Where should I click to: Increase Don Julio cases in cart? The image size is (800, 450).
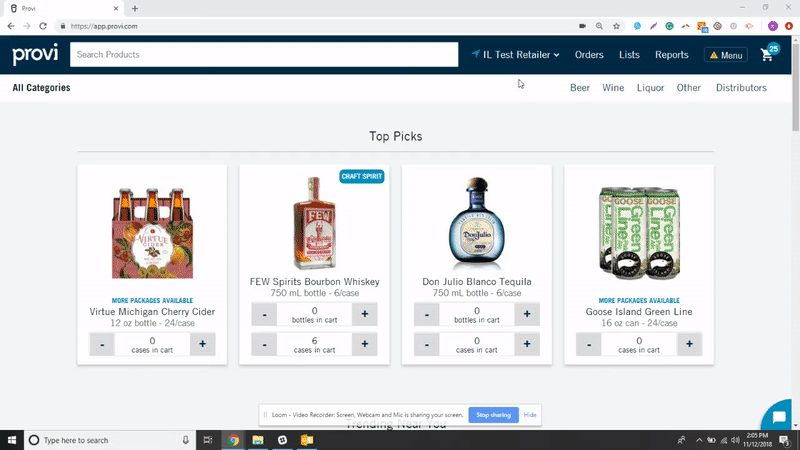pyautogui.click(x=527, y=344)
